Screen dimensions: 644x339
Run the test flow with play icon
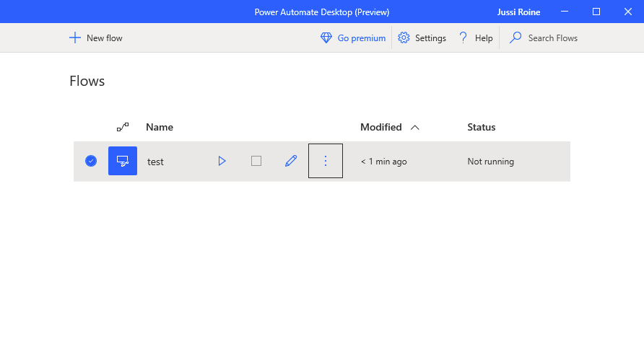[222, 161]
